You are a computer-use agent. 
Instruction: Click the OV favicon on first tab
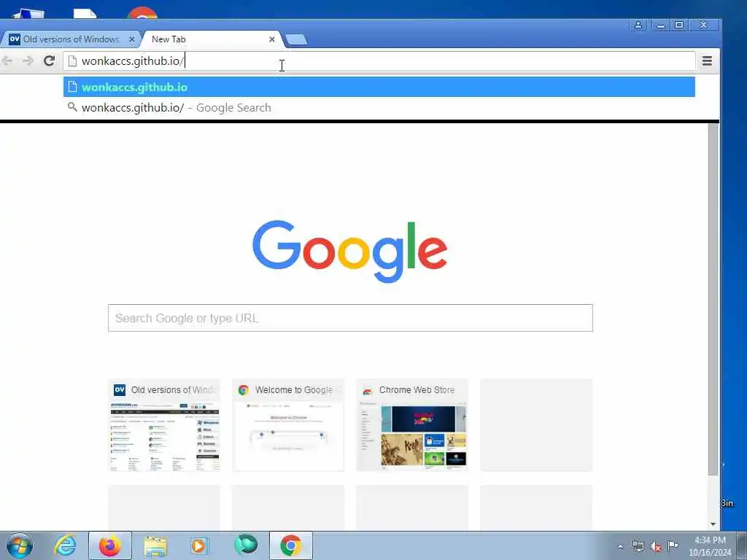tap(15, 39)
